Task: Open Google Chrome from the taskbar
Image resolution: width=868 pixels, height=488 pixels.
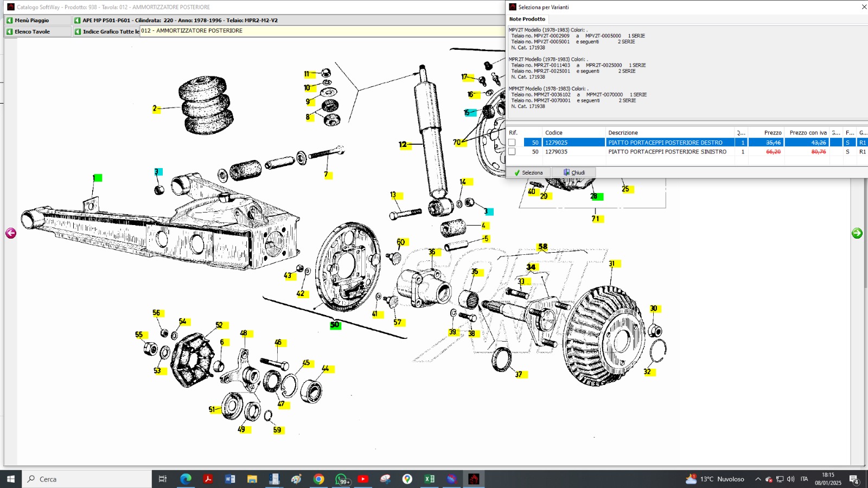Action: (x=318, y=479)
